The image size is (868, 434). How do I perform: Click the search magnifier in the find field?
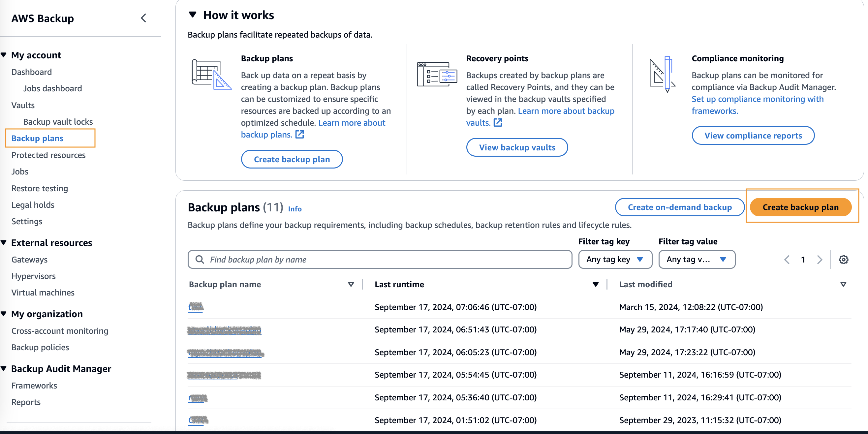tap(200, 260)
